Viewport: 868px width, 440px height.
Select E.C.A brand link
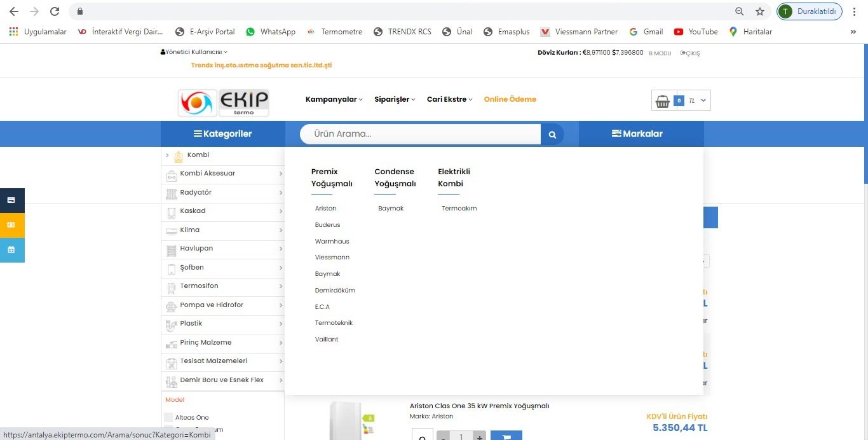[322, 306]
